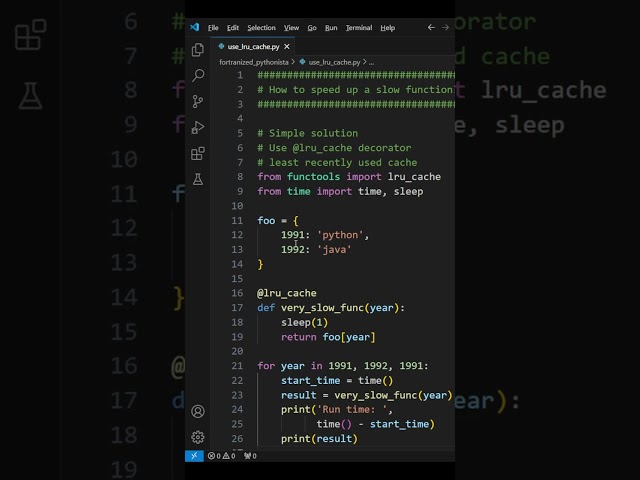This screenshot has width=640, height=480.
Task: Click 'print(result)' on line 26
Action: [319, 439]
